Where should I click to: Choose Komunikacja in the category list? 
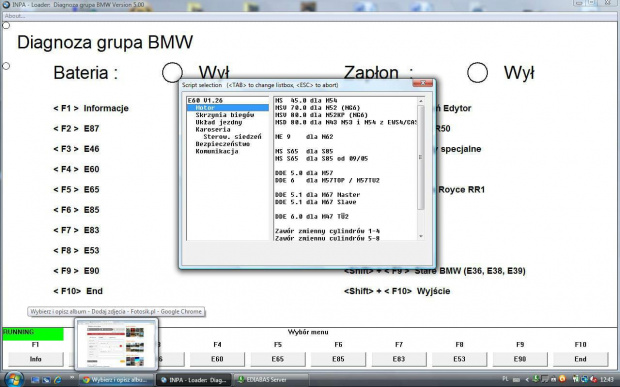click(x=217, y=151)
